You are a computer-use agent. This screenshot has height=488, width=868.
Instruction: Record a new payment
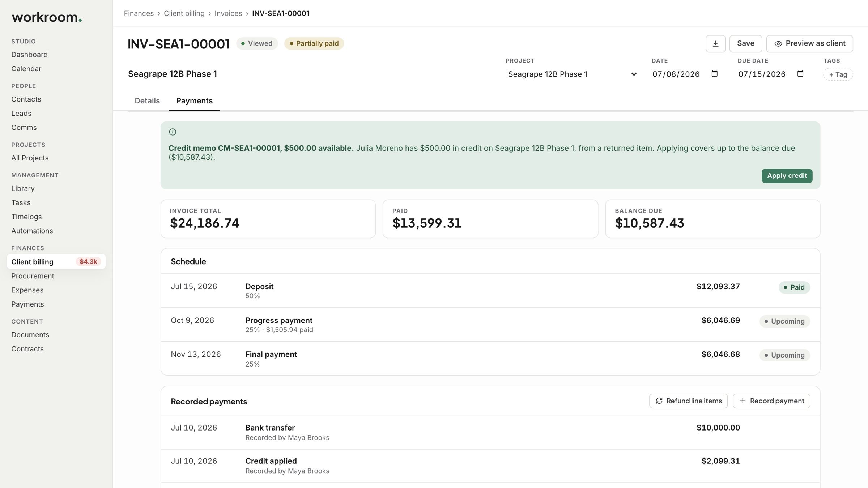click(771, 401)
